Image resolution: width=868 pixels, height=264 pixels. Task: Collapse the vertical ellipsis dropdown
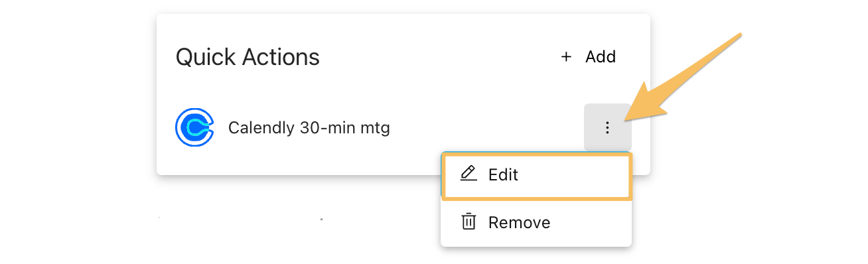coord(607,127)
